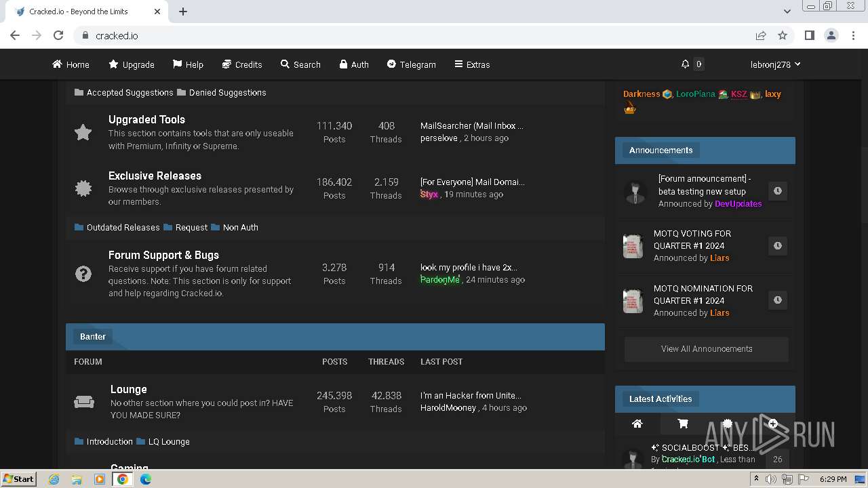Viewport: 868px width, 488px height.
Task: Open the Mail Domai... last post thread
Action: pyautogui.click(x=473, y=182)
